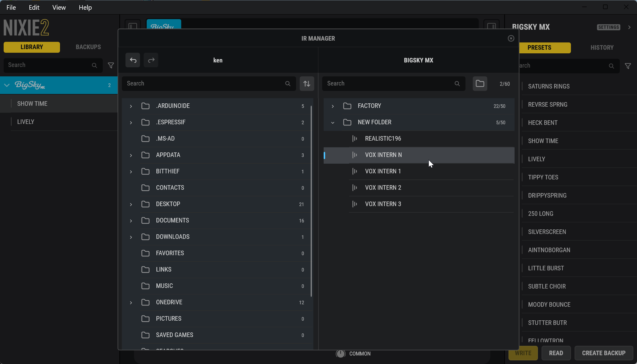Click the undo arrow in IR Manager
637x364 pixels.
(133, 60)
